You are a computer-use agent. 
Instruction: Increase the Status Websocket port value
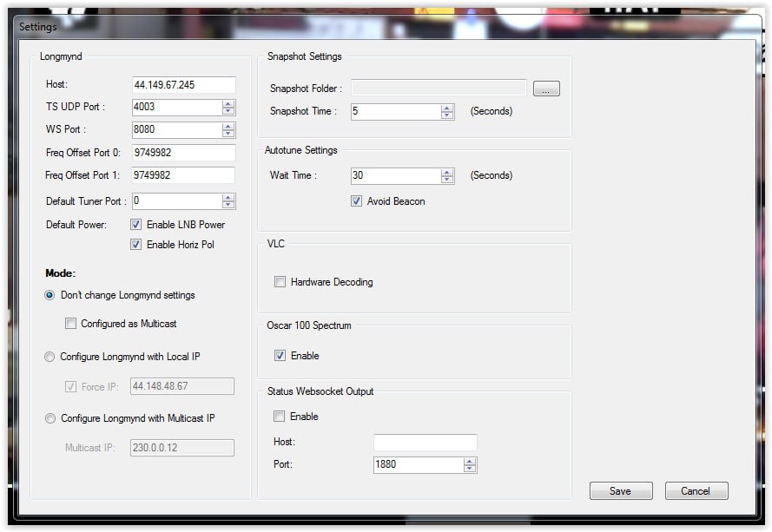click(470, 461)
